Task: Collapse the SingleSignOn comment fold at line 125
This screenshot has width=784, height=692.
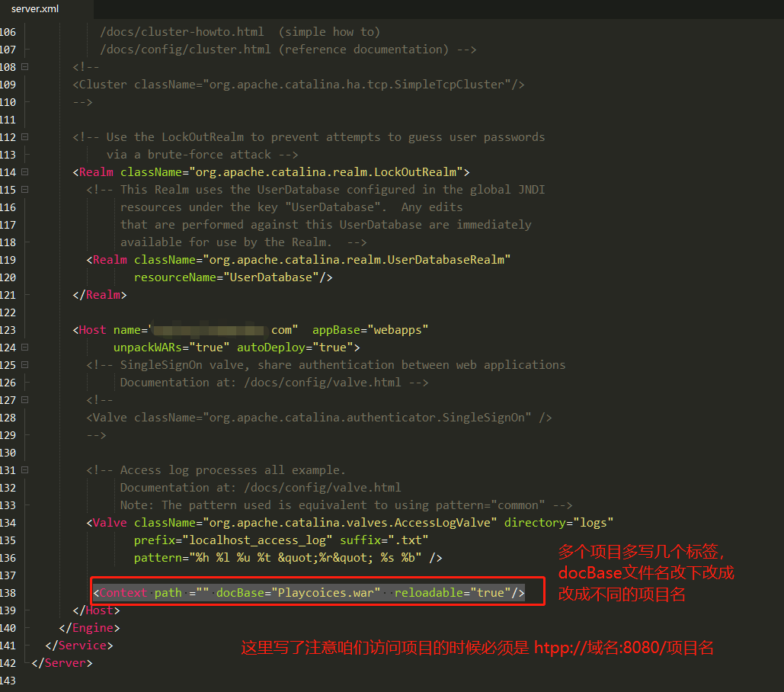Action: (24, 364)
